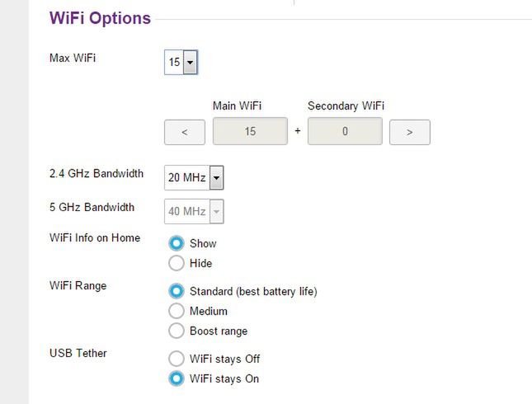Click the Main WiFi count field showing 15
This screenshot has height=404, width=532.
click(250, 131)
